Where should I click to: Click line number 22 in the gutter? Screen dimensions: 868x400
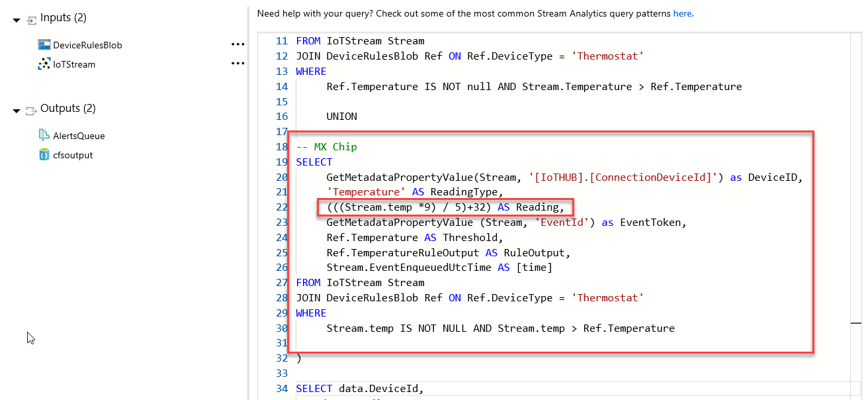tap(282, 207)
